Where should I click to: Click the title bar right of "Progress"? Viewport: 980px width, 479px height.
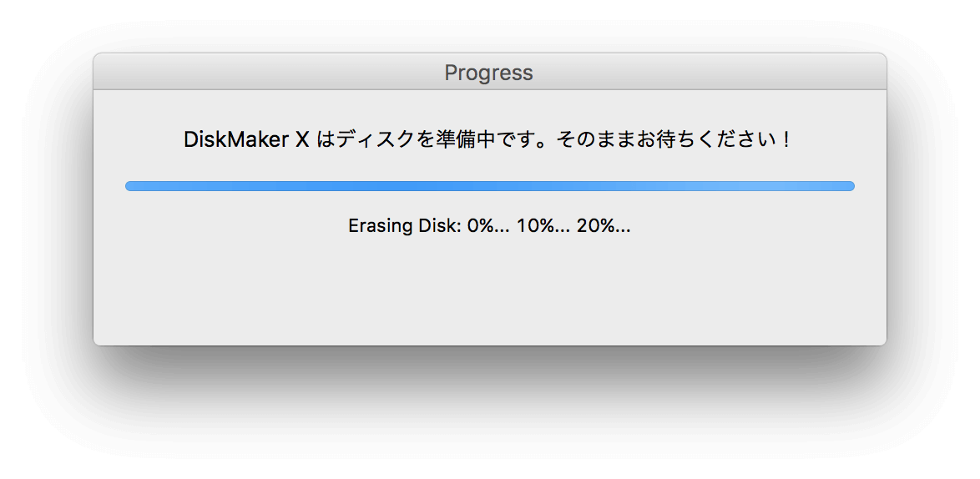[x=710, y=72]
